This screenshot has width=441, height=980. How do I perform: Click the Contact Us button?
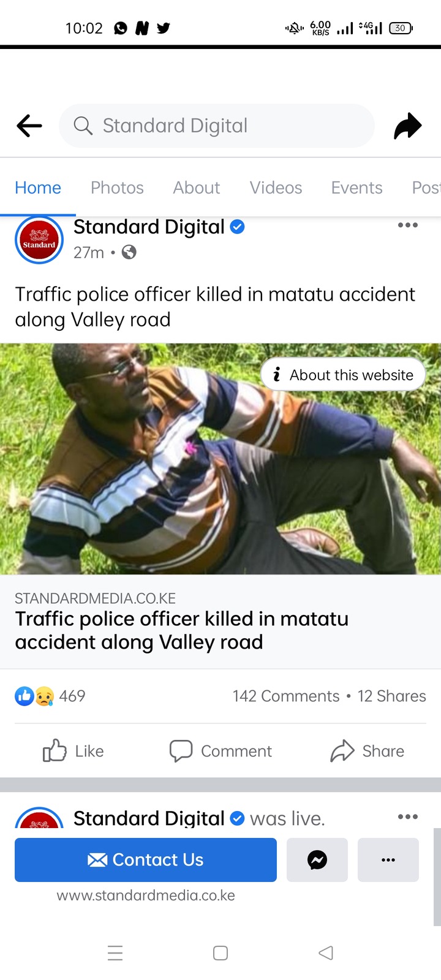click(146, 860)
